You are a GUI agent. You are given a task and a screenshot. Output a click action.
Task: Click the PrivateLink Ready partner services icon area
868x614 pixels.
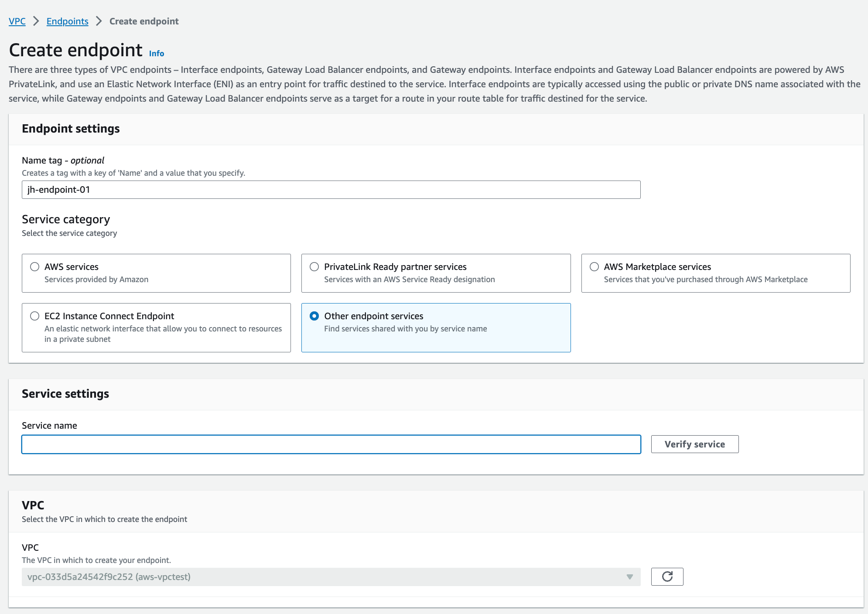click(314, 266)
